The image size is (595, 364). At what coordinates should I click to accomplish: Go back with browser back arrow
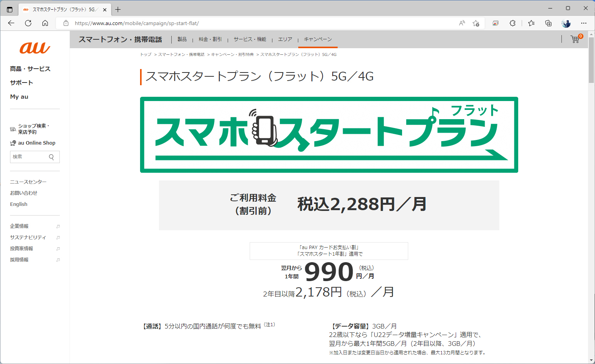coord(11,23)
